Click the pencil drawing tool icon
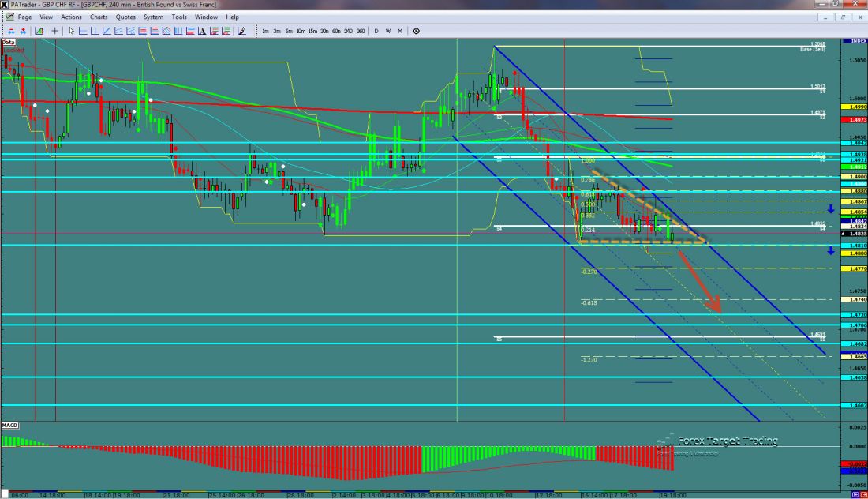Screen dimensions: 868x499 [x=241, y=31]
